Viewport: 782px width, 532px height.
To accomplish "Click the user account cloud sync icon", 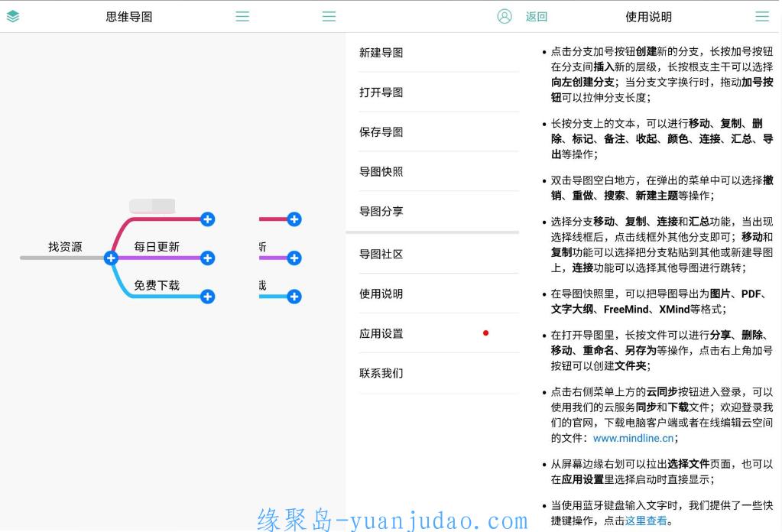I will pyautogui.click(x=504, y=16).
